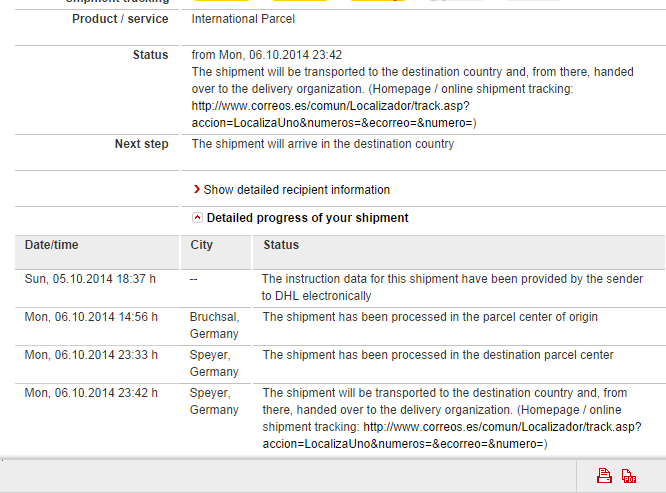Viewport: 666px width, 493px height.
Task: Click the Next step label
Action: [x=141, y=144]
